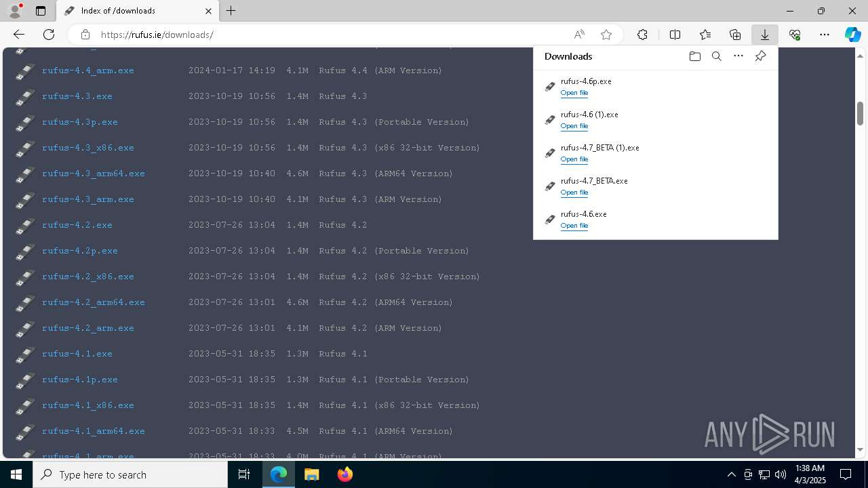Image resolution: width=868 pixels, height=488 pixels.
Task: Download rufus-4.4_arm.exe
Action: [x=88, y=70]
